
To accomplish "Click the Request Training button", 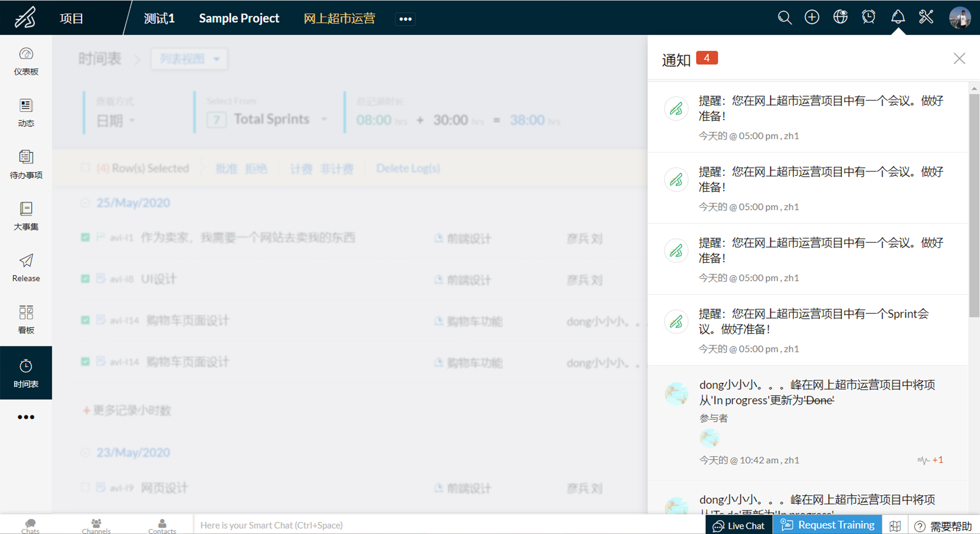I will click(x=828, y=525).
